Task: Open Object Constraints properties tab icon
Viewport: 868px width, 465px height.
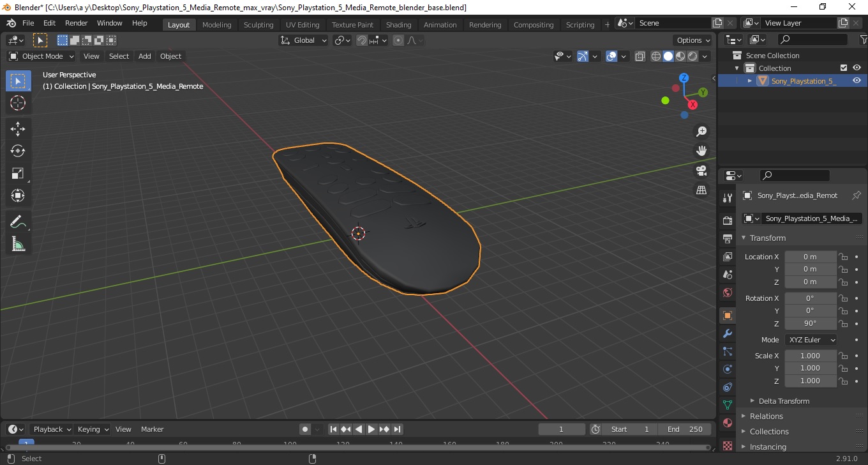Action: pyautogui.click(x=728, y=387)
